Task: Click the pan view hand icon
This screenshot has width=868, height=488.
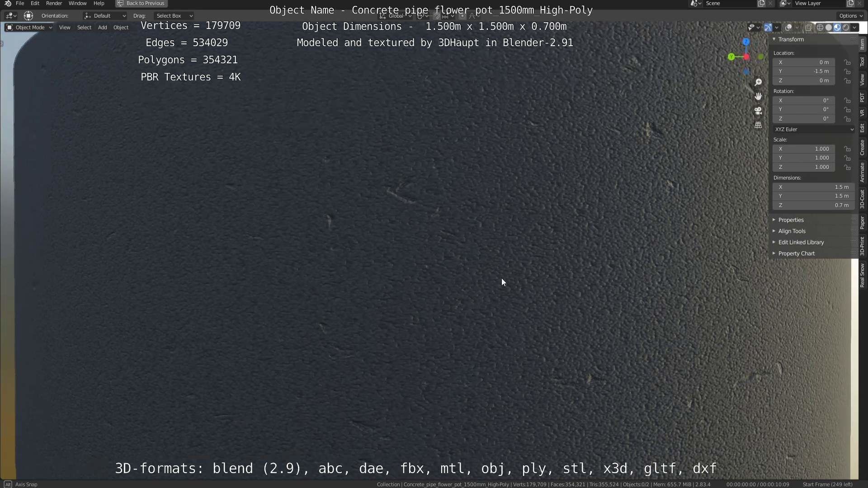Action: (x=758, y=96)
